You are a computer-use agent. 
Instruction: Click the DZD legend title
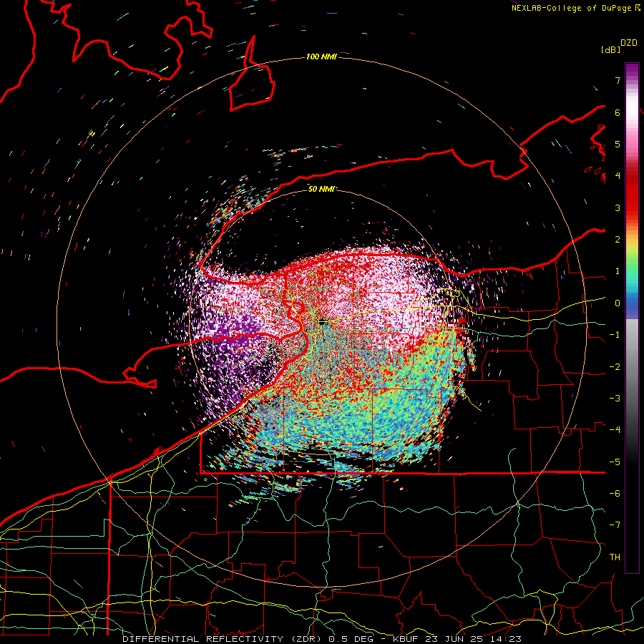click(629, 43)
